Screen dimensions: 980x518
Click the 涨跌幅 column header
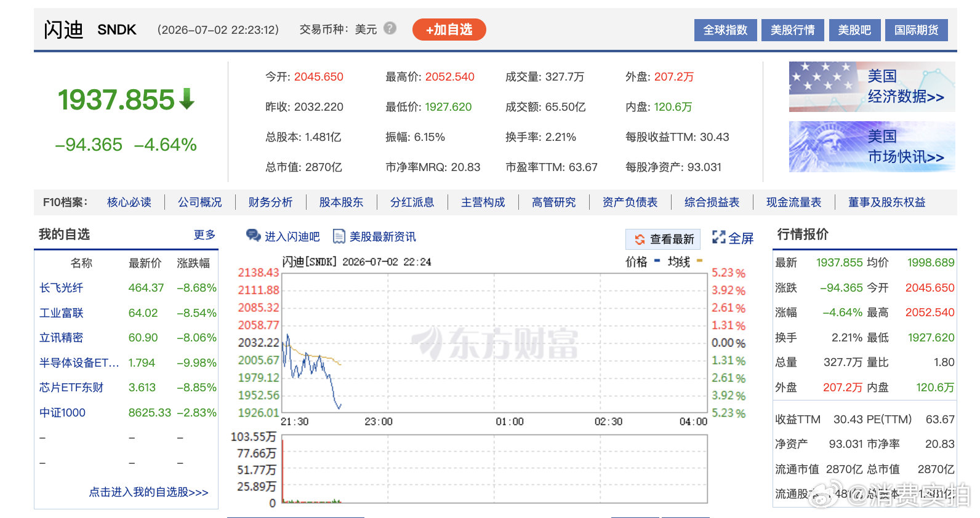point(193,263)
